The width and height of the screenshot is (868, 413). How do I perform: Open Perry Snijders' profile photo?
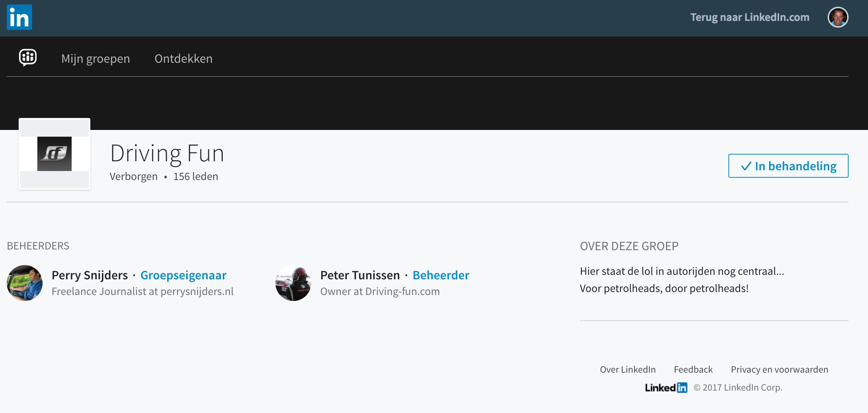click(25, 283)
